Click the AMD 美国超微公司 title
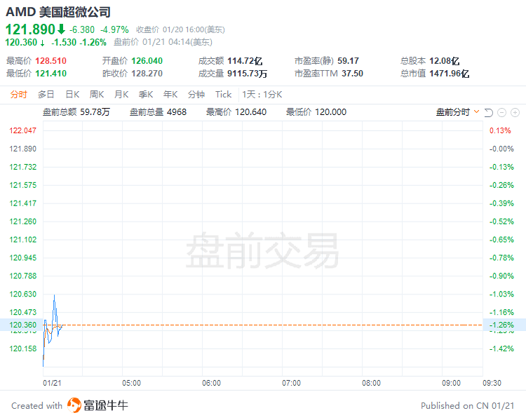Image resolution: width=526 pixels, height=420 pixels. 58,12
